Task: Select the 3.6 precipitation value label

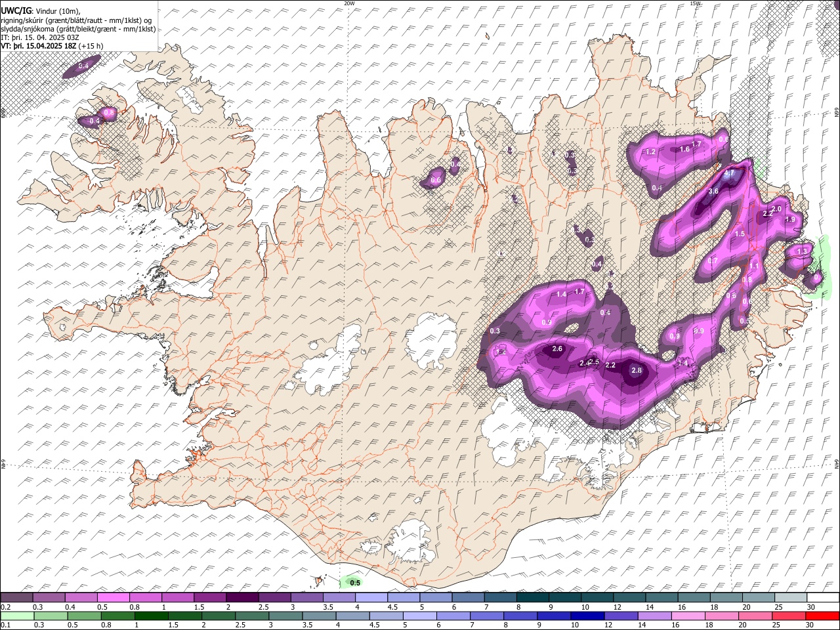Action: click(714, 191)
